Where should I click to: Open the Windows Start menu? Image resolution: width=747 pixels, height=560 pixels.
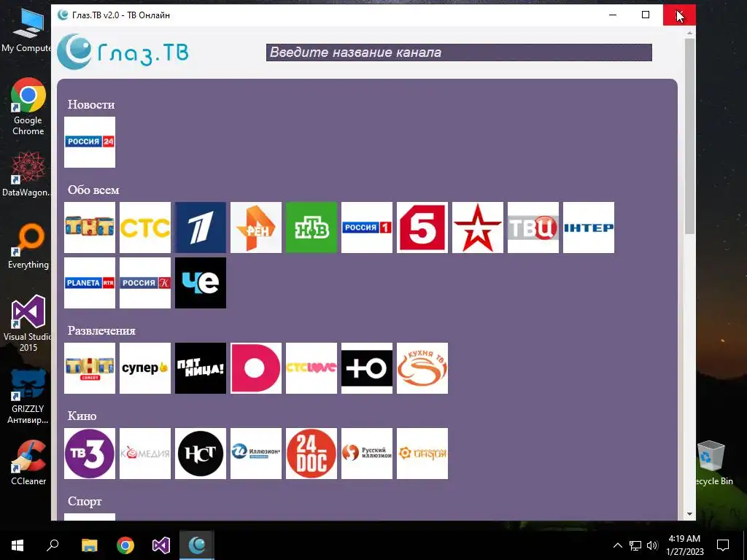(x=18, y=545)
